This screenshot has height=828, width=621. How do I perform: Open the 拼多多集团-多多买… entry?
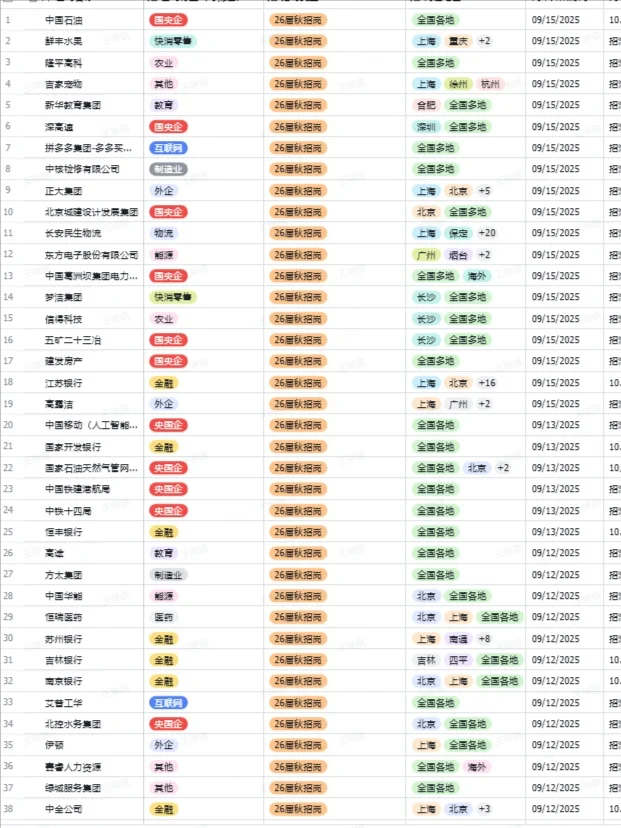pos(88,148)
